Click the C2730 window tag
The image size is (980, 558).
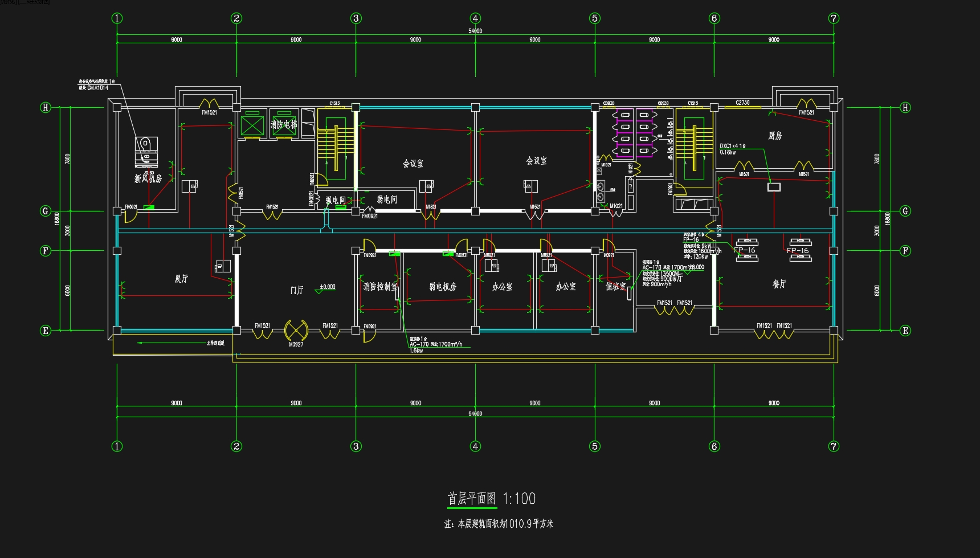[742, 103]
